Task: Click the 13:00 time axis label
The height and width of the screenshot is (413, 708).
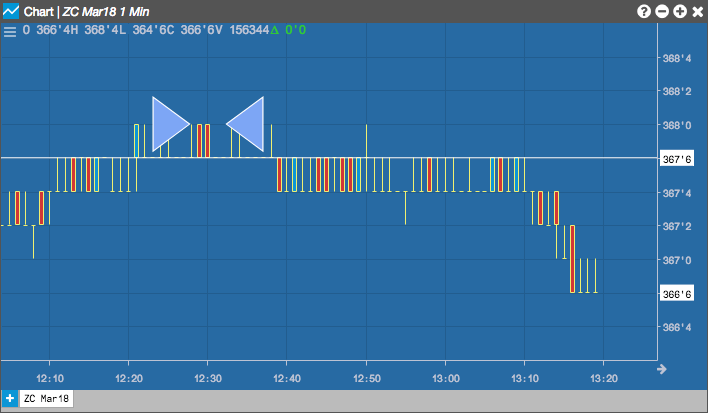Action: click(x=446, y=378)
